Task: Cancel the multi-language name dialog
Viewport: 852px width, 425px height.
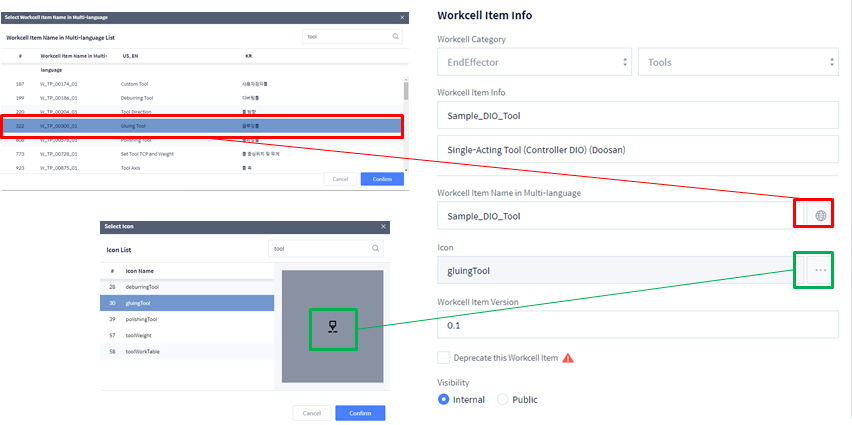Action: (x=340, y=179)
